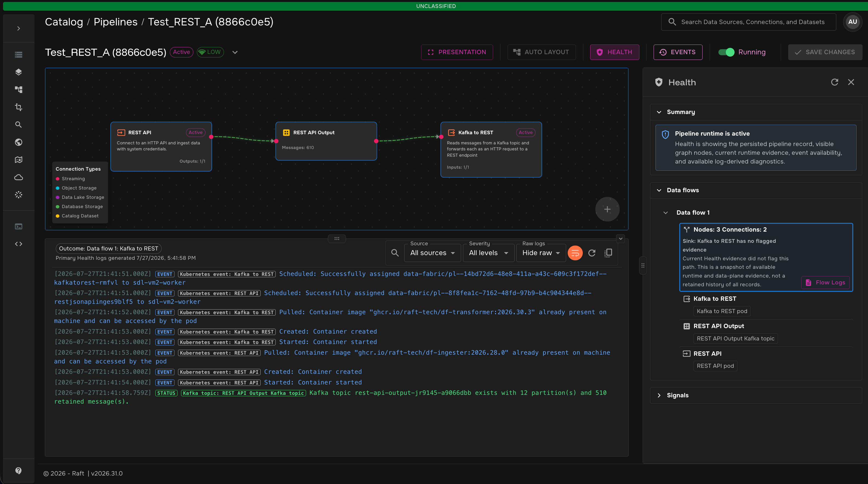Viewport: 868px width, 484px height.
Task: Grab the log panel resize handle
Action: click(337, 238)
